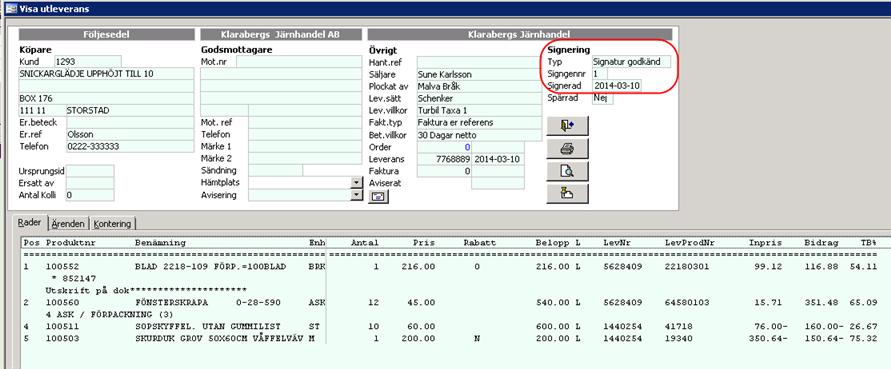Open the Hämtplats dropdown arrow
The width and height of the screenshot is (891, 369).
356,183
